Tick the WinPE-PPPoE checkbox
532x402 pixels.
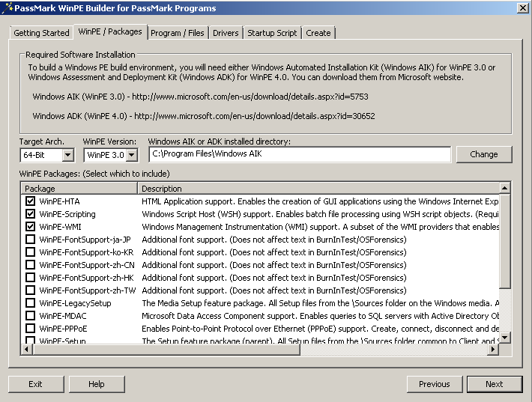(31, 329)
